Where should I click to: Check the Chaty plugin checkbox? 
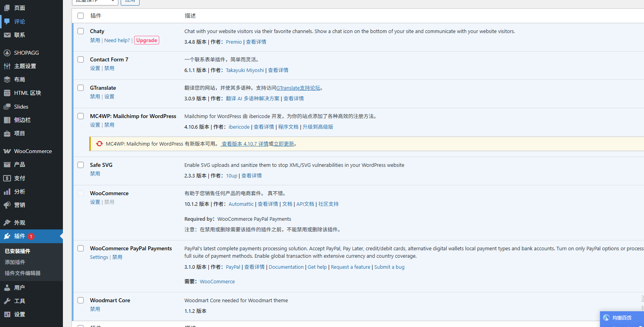point(81,31)
